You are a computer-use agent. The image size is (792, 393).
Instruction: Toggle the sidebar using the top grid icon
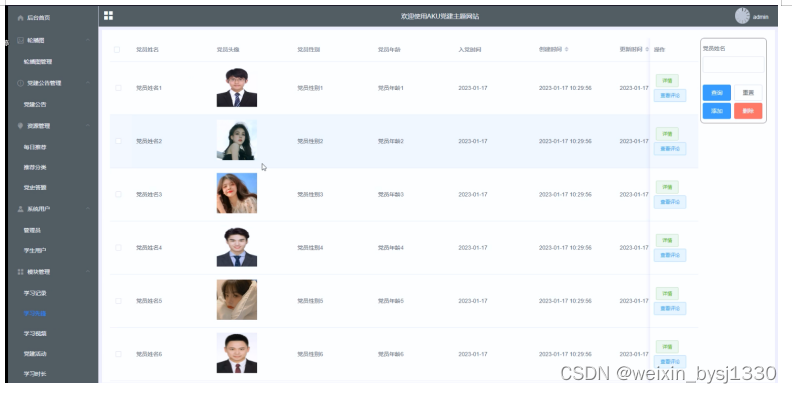pyautogui.click(x=108, y=16)
